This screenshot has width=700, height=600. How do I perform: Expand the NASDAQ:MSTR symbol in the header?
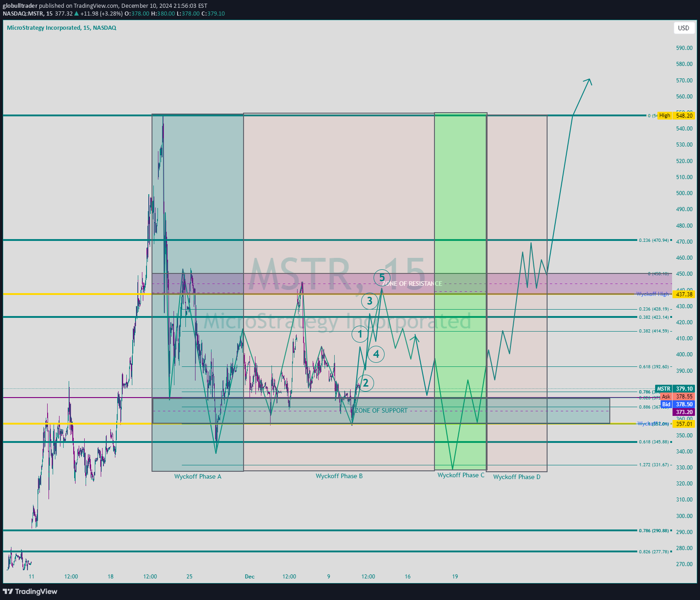coord(22,14)
